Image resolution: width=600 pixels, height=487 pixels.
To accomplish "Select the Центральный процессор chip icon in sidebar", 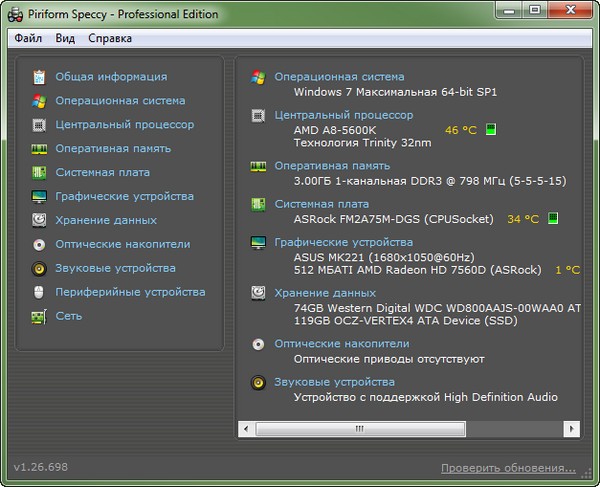I will (39, 125).
